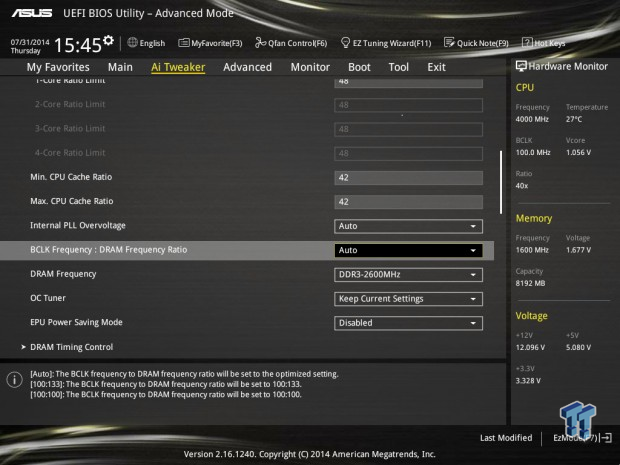Open the Exit tab
The width and height of the screenshot is (620, 465).
(436, 67)
